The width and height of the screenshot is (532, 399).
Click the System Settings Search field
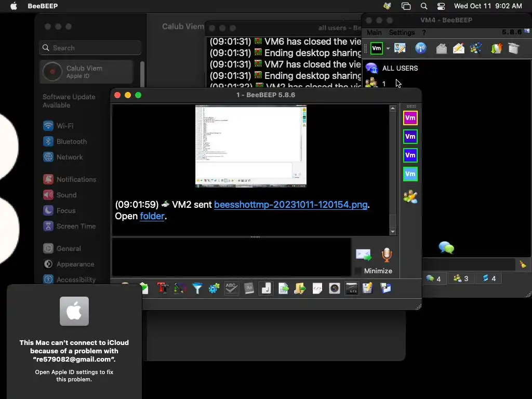coord(90,48)
